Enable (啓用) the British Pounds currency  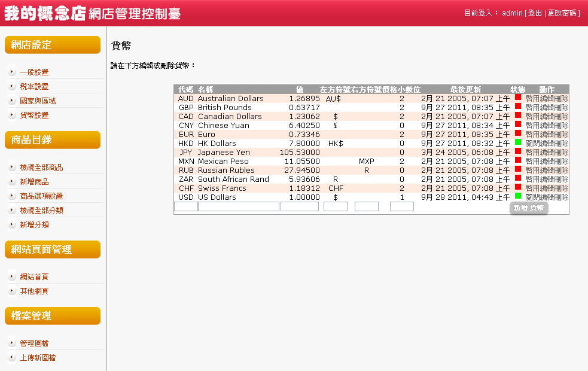coord(532,108)
